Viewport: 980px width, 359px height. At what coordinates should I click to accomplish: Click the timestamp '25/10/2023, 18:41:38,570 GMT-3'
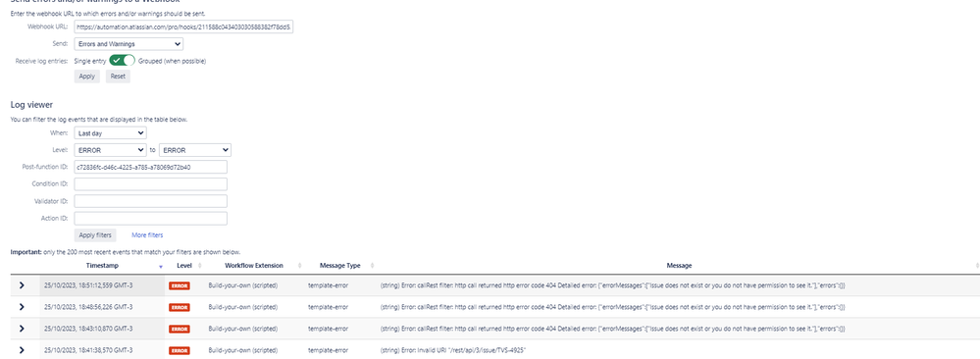point(88,350)
